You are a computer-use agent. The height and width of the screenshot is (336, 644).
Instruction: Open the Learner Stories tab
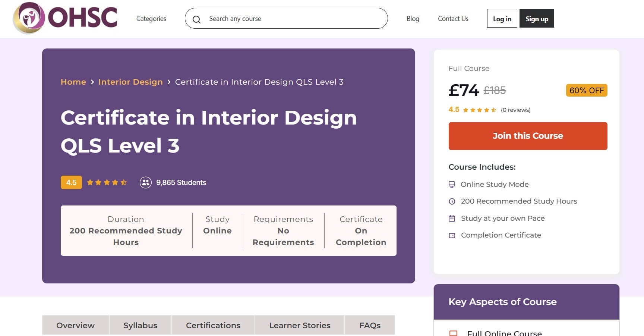click(x=300, y=325)
